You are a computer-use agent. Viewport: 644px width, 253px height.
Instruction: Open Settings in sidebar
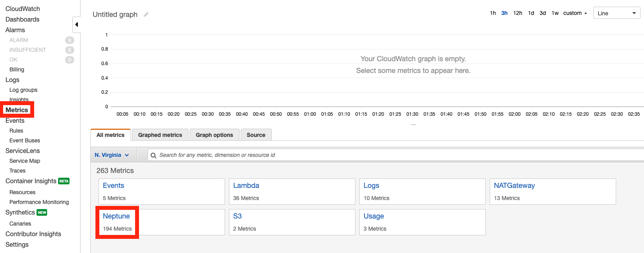[x=17, y=244]
